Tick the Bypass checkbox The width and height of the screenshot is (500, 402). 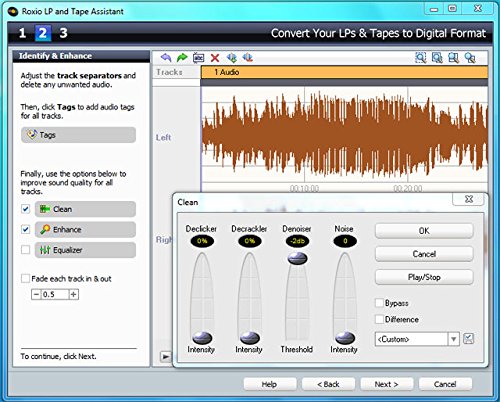click(x=379, y=303)
